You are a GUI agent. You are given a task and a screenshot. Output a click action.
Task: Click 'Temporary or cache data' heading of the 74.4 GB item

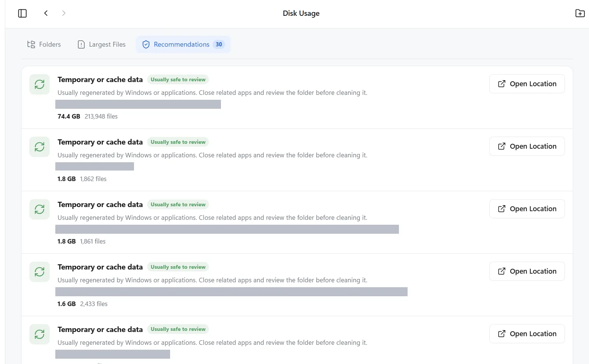click(100, 80)
